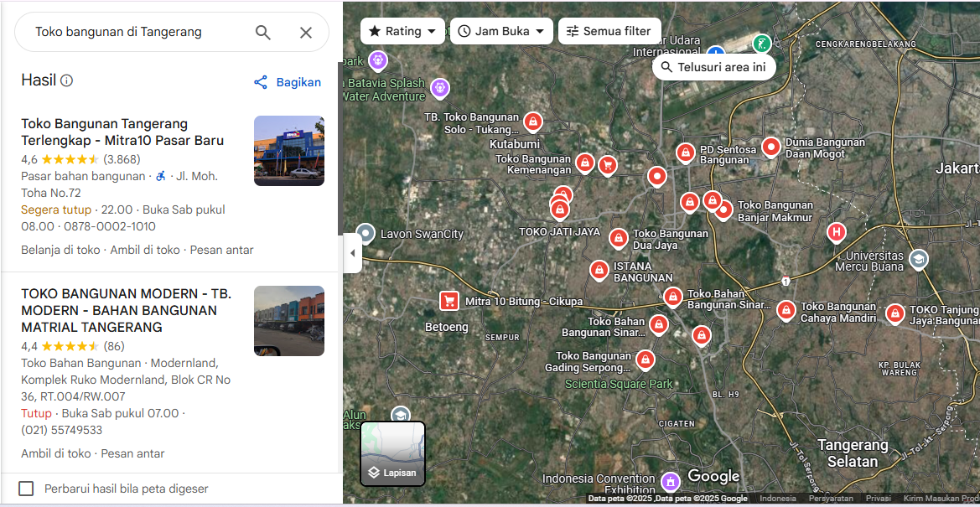980x507 pixels.
Task: Click the 'Hasil' results heading
Action: coord(39,80)
